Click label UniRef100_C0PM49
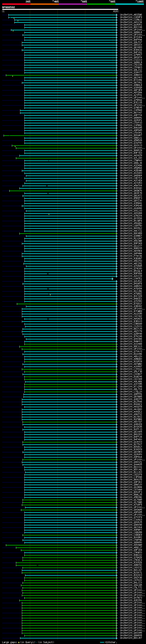Viewport: 146px width, 644px height. point(131,110)
